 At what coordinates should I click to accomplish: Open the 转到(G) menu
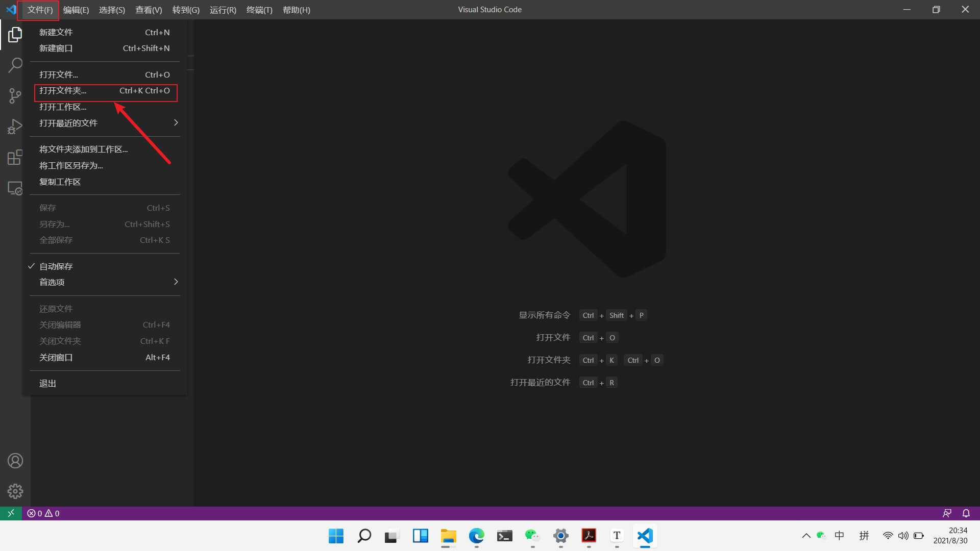click(186, 10)
